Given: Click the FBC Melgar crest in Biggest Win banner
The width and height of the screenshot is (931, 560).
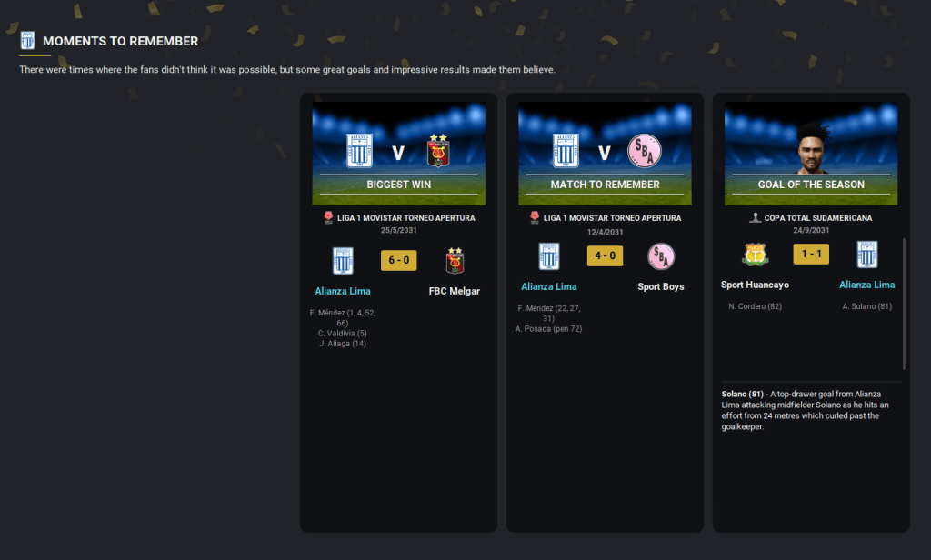Looking at the screenshot, I should pyautogui.click(x=438, y=150).
